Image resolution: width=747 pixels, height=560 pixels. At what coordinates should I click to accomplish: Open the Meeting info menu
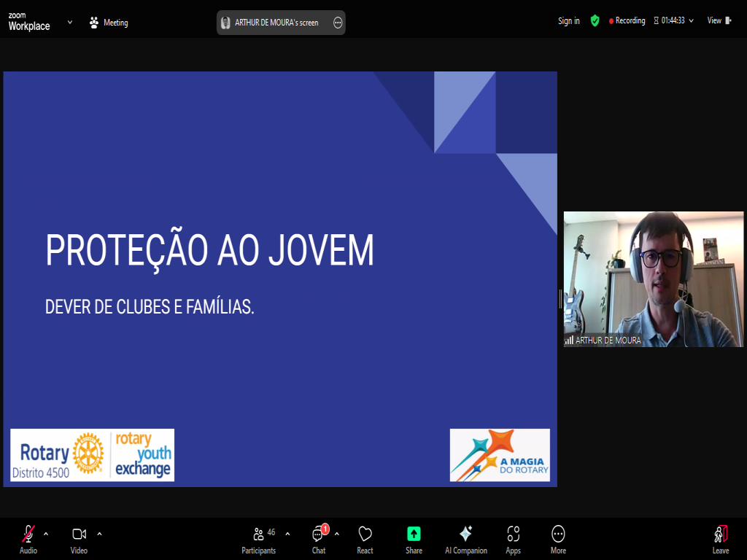pos(109,23)
